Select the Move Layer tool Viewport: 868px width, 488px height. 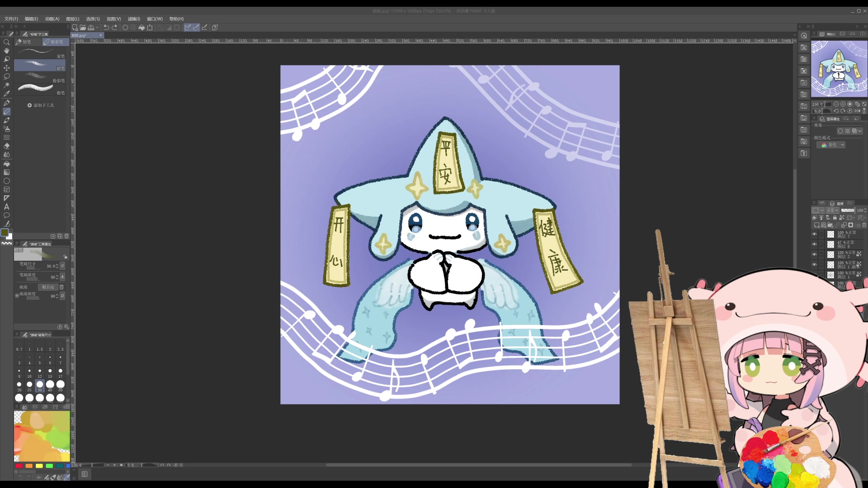click(x=6, y=68)
